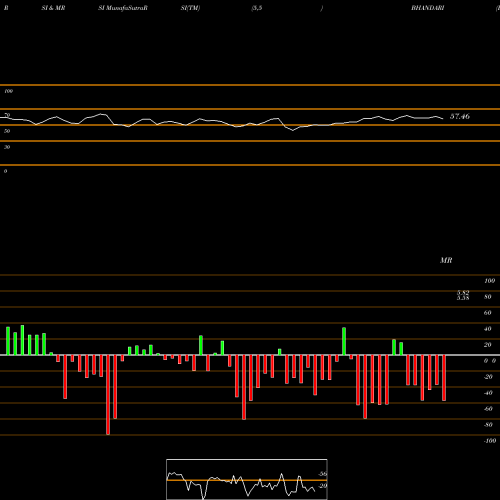Click the 20 axis label in the MR panel
The image size is (500, 500).
point(488,345)
